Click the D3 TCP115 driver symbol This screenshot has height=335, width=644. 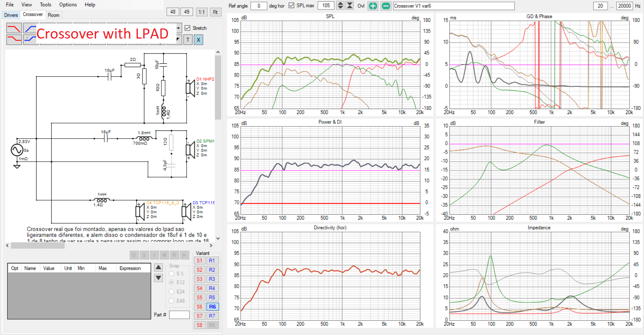tap(186, 211)
